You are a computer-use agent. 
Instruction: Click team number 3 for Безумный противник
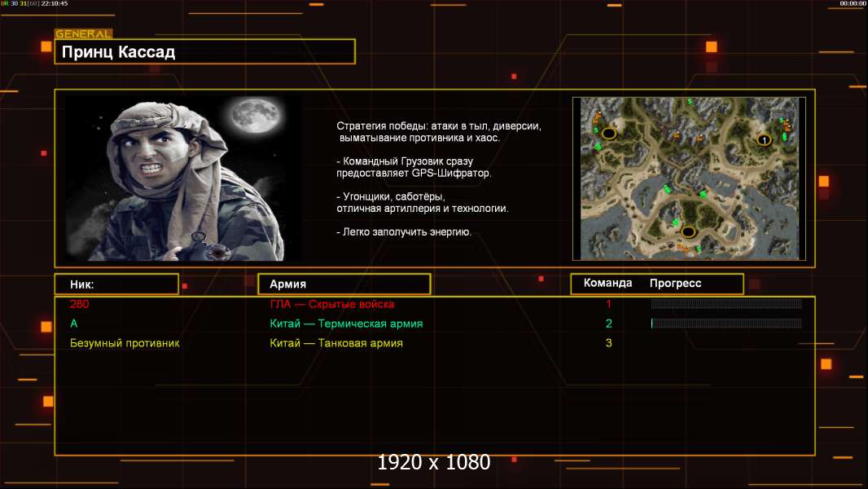(608, 343)
